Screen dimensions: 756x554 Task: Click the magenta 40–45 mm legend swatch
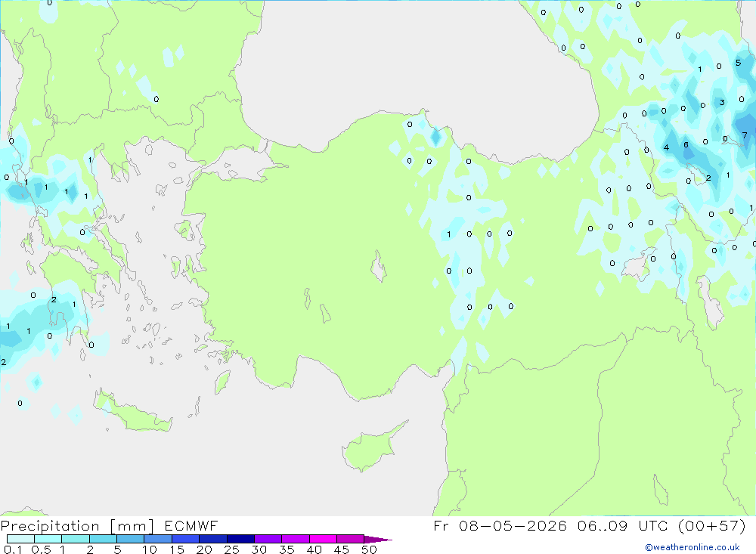(323, 539)
